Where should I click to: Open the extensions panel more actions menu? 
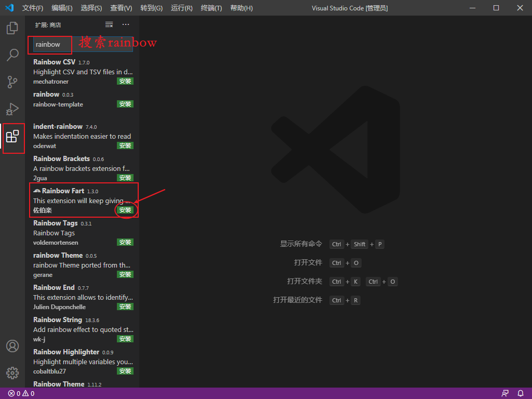click(126, 24)
